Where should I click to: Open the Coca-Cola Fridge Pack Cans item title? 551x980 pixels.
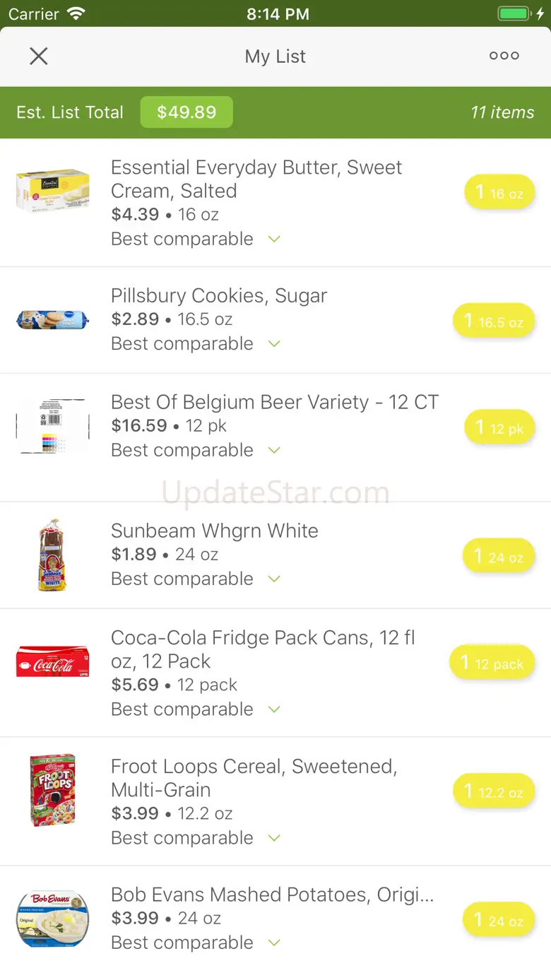click(x=263, y=649)
